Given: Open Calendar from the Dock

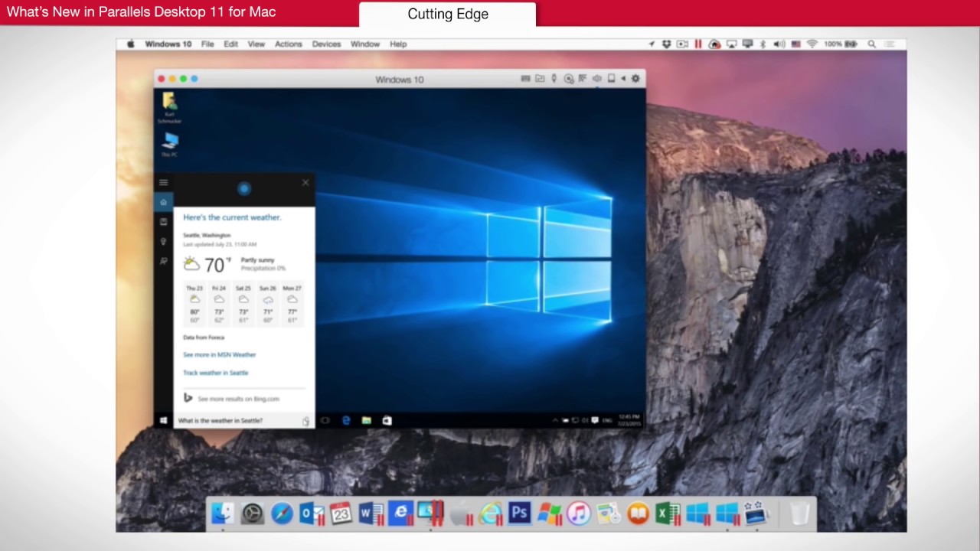Looking at the screenshot, I should (x=341, y=514).
